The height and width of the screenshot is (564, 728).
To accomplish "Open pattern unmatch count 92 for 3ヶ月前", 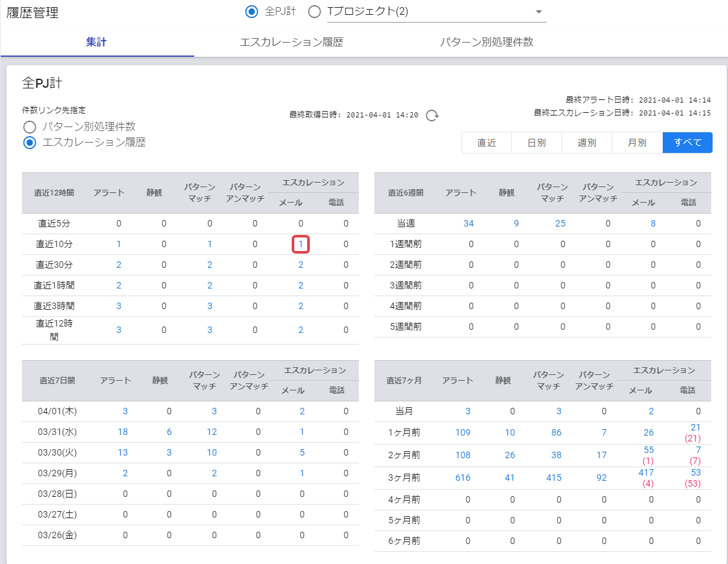I will coord(602,478).
